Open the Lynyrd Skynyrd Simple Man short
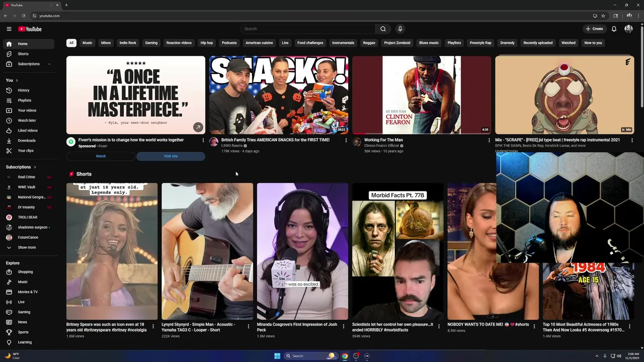The image size is (644, 362). coord(207,251)
